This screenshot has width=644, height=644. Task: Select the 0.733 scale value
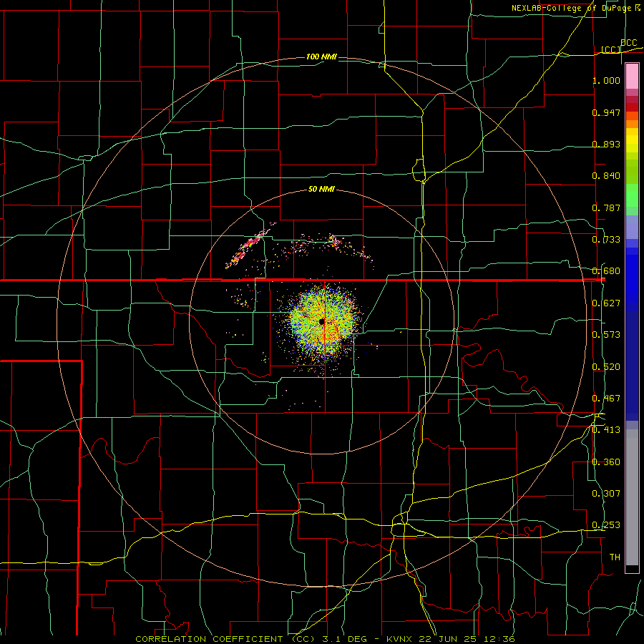606,240
